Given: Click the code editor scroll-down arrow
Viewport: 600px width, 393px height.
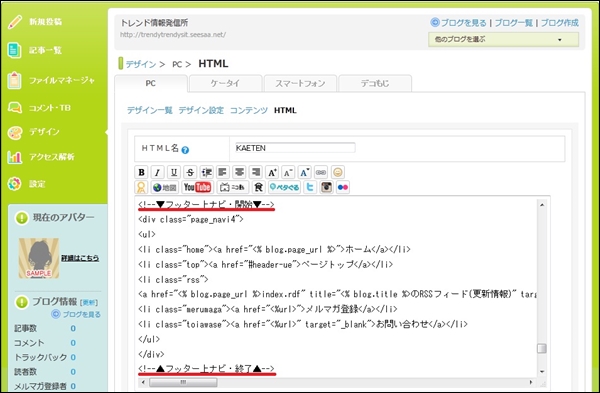Looking at the screenshot, I should [x=542, y=372].
